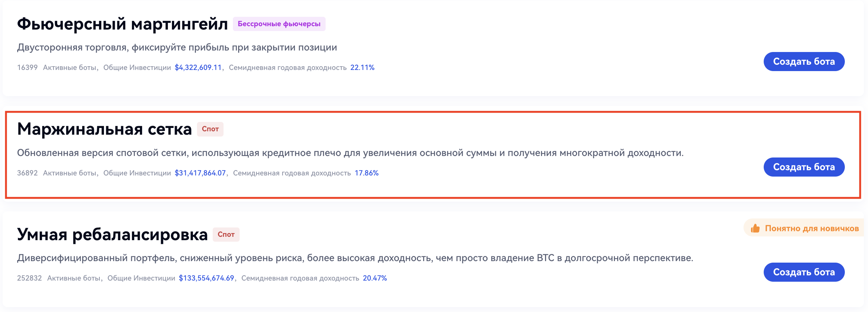
Task: Click the "Понятно для новичков" badge text
Action: tap(812, 228)
